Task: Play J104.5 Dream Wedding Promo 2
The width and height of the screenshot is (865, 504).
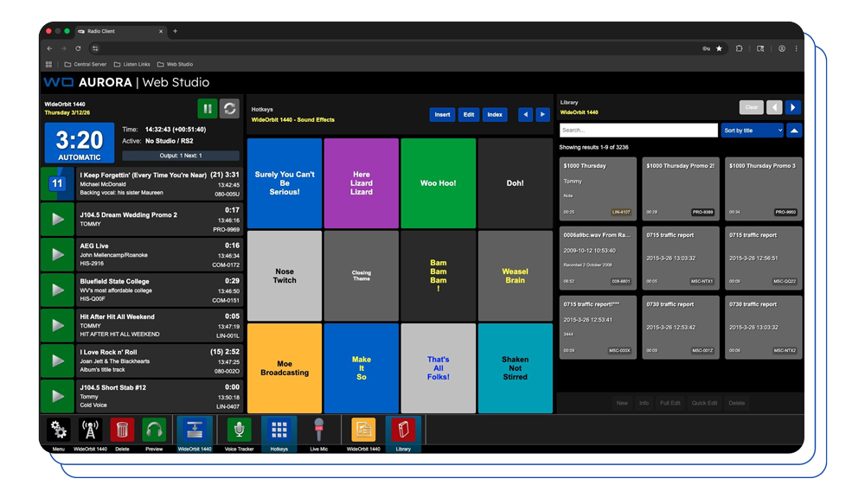Action: pyautogui.click(x=57, y=220)
